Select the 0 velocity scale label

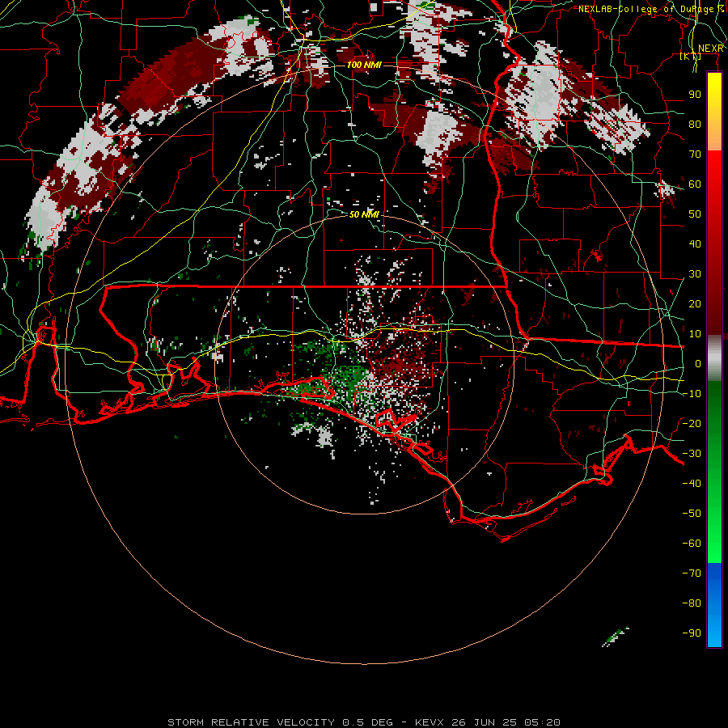click(698, 363)
